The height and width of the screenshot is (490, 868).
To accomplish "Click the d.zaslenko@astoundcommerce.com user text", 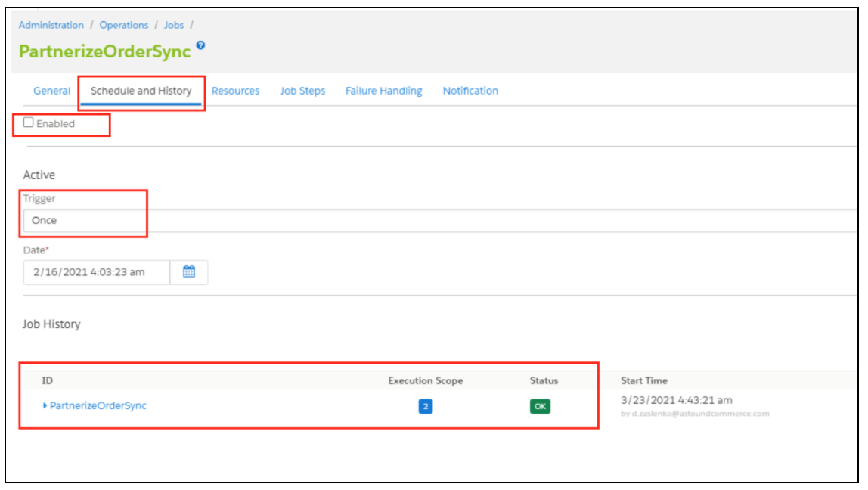I will 700,414.
